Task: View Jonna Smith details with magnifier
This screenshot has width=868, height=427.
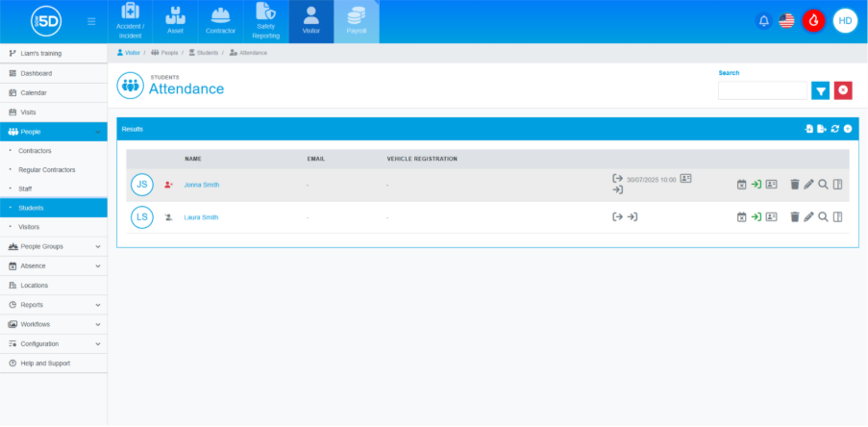Action: 823,185
